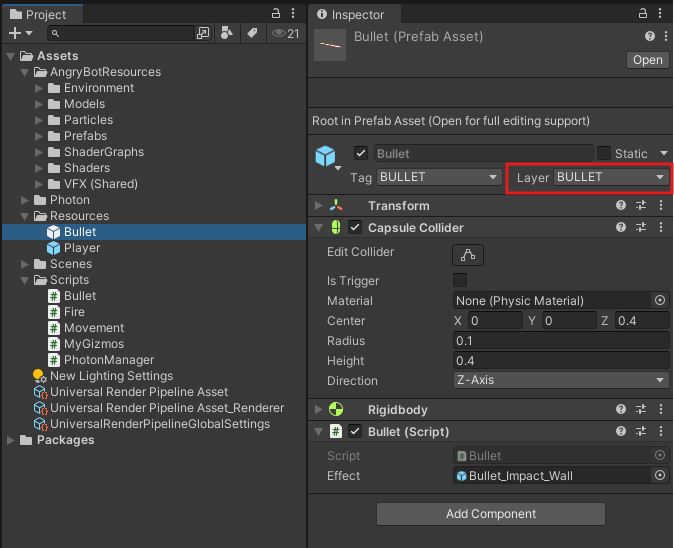Click the Bullet prefab help icon

649,37
